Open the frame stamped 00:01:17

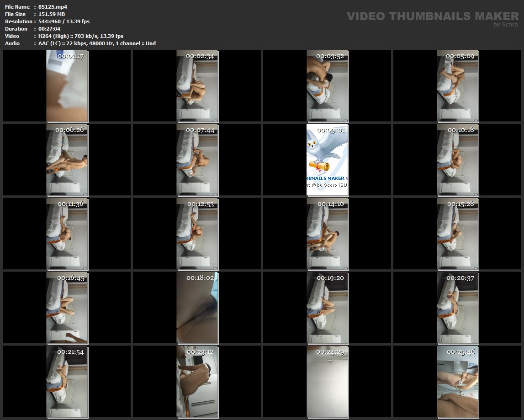pos(67,86)
